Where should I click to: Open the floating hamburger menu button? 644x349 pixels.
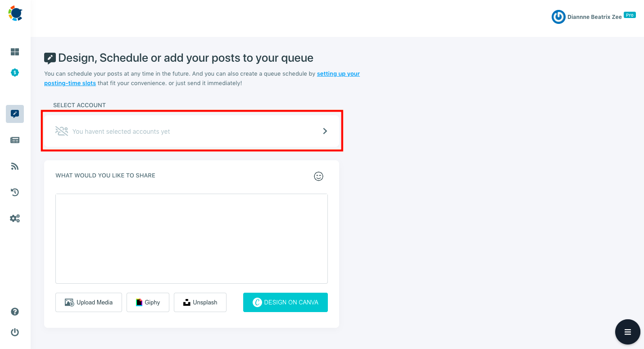pyautogui.click(x=627, y=332)
